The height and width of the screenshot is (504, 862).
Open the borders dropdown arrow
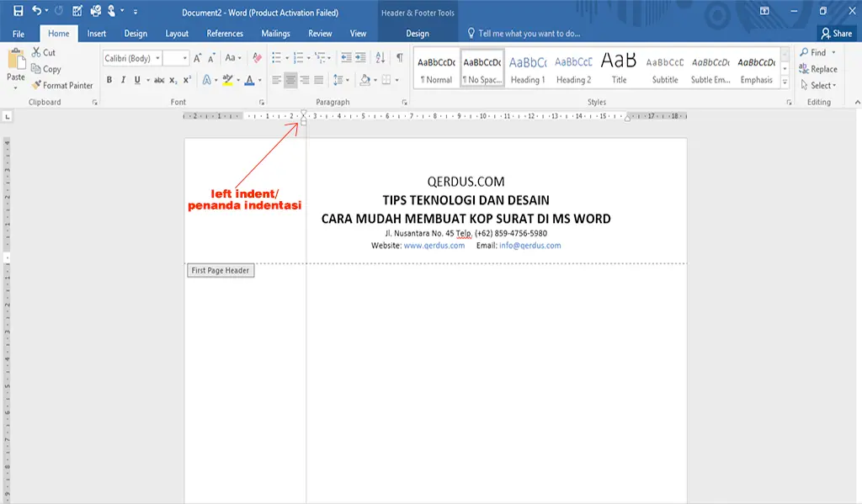click(x=397, y=80)
